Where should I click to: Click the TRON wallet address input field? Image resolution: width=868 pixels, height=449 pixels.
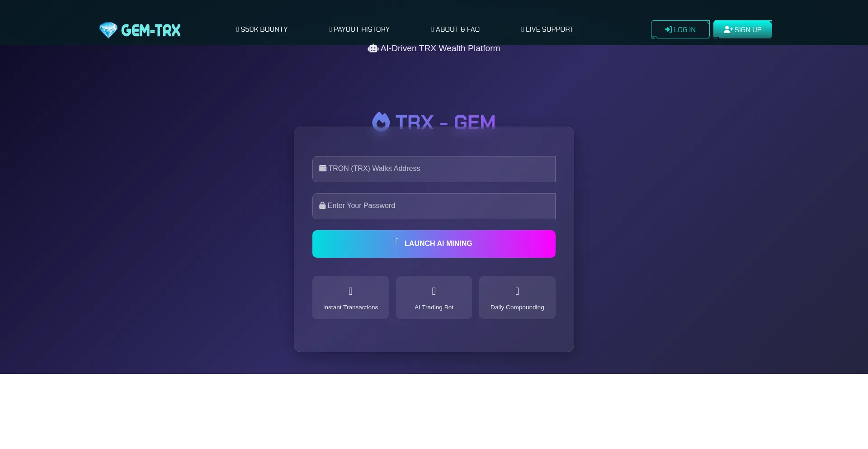point(434,169)
